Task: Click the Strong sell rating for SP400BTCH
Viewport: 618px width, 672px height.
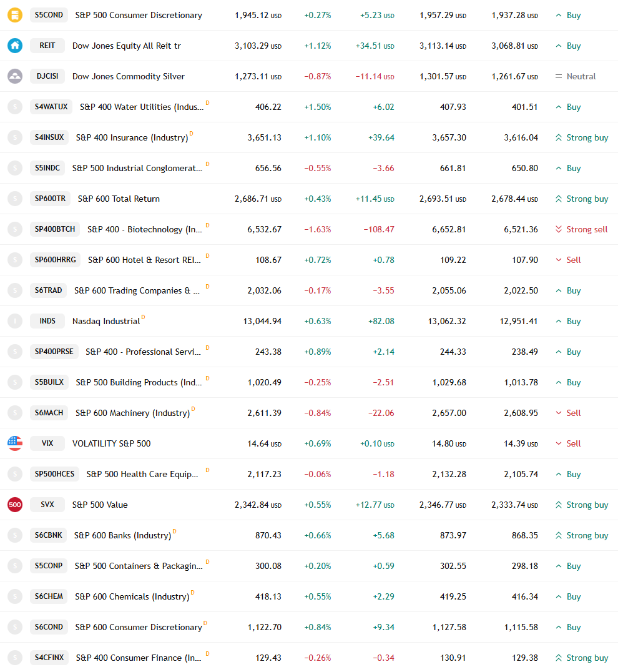Action: coord(581,229)
